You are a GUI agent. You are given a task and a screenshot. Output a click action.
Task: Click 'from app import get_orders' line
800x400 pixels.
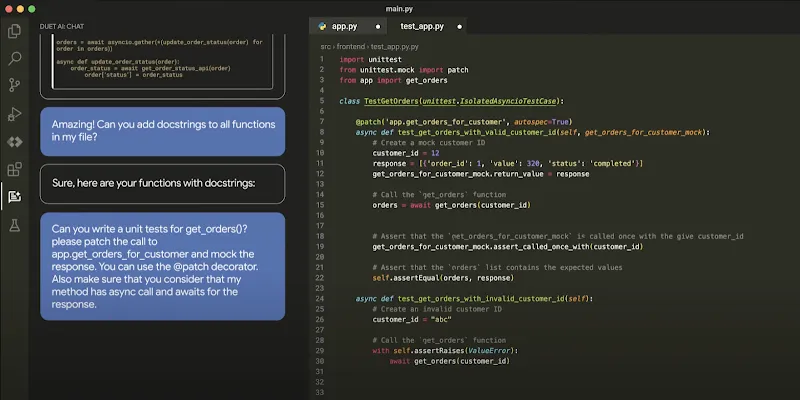[x=393, y=80]
